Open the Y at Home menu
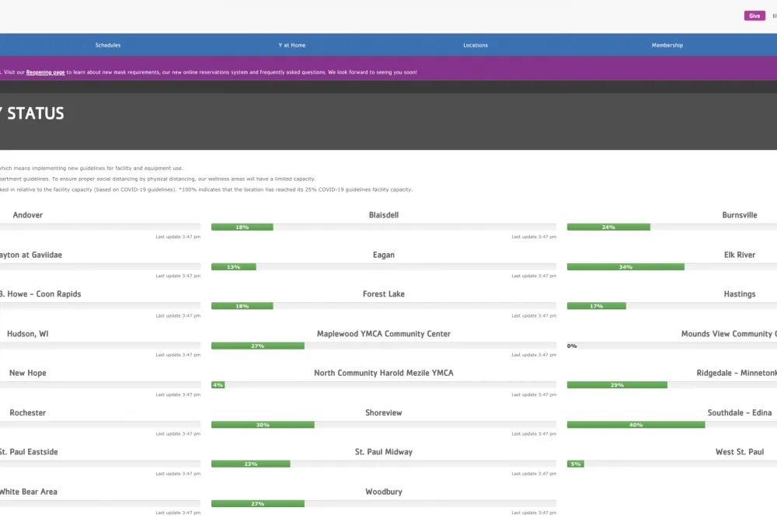Screen dimensions: 777x532 [x=292, y=45]
